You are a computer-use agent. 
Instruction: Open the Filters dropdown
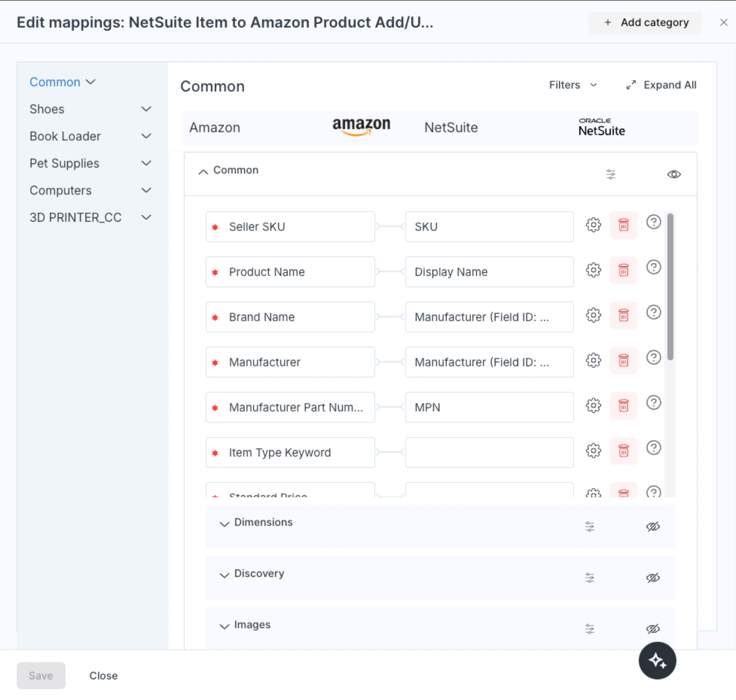[x=573, y=85]
